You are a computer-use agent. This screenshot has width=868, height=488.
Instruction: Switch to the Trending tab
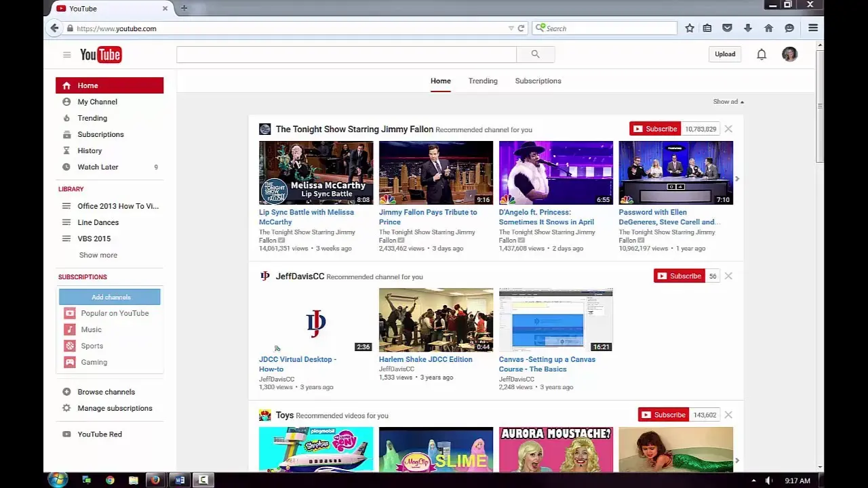[x=483, y=81]
